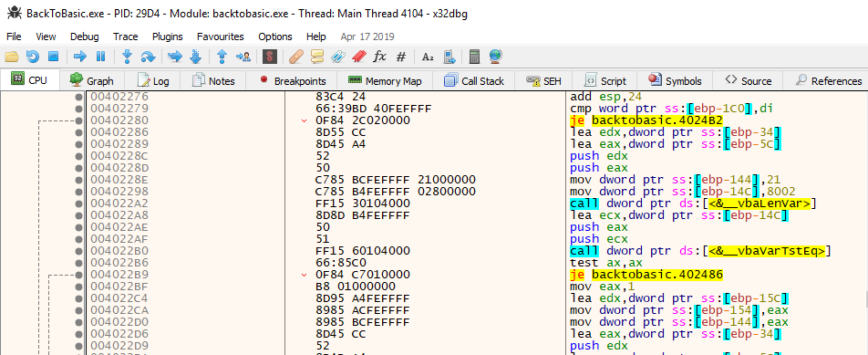Viewport: 868px width, 355px height.
Task: Click the Run to User Code icon
Action: tap(243, 57)
